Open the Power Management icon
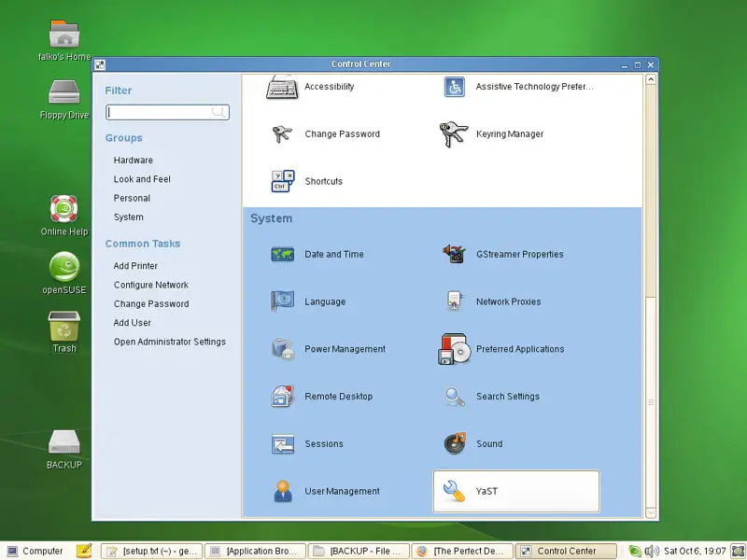Viewport: 747px width, 560px height. tap(283, 349)
